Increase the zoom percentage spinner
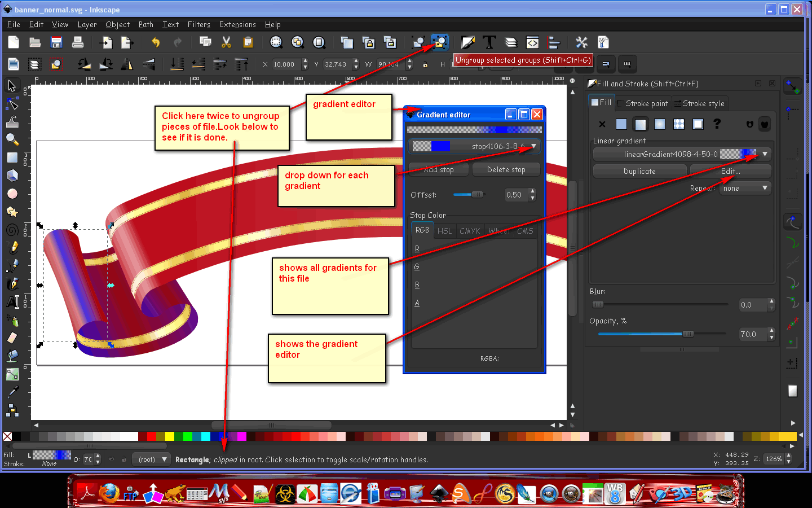 (788, 456)
